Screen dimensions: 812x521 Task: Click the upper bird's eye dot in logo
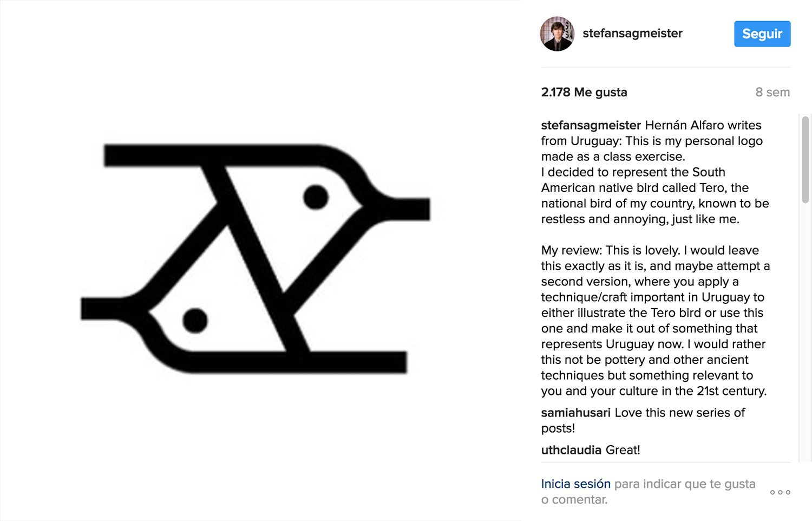click(316, 197)
